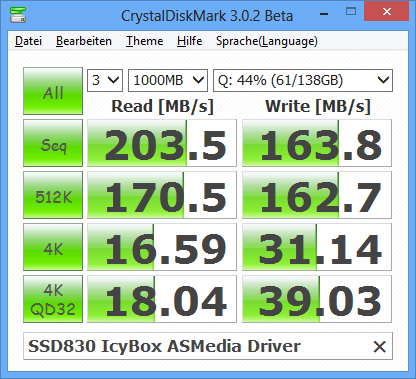This screenshot has width=416, height=379.
Task: Click the 4K write result 31.14
Action: tap(317, 247)
